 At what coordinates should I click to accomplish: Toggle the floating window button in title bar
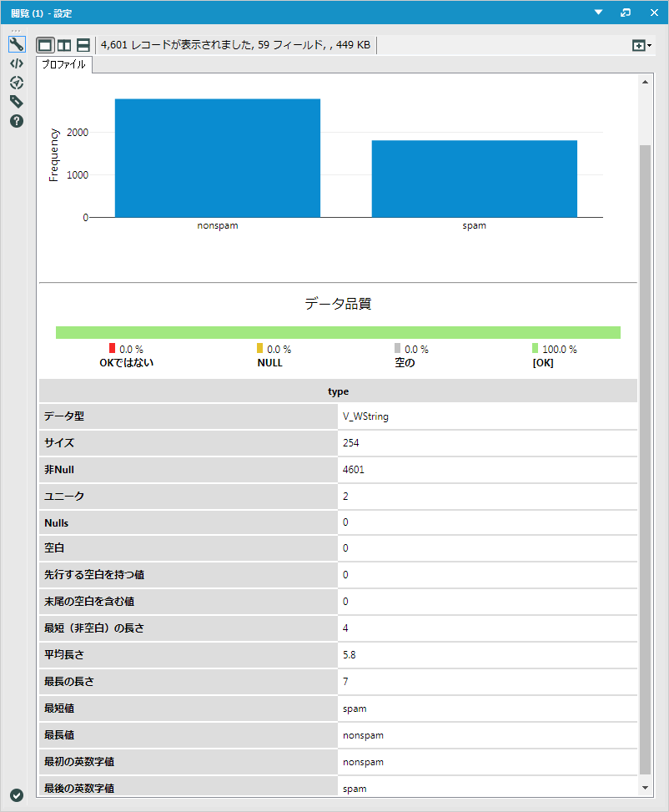[x=625, y=13]
